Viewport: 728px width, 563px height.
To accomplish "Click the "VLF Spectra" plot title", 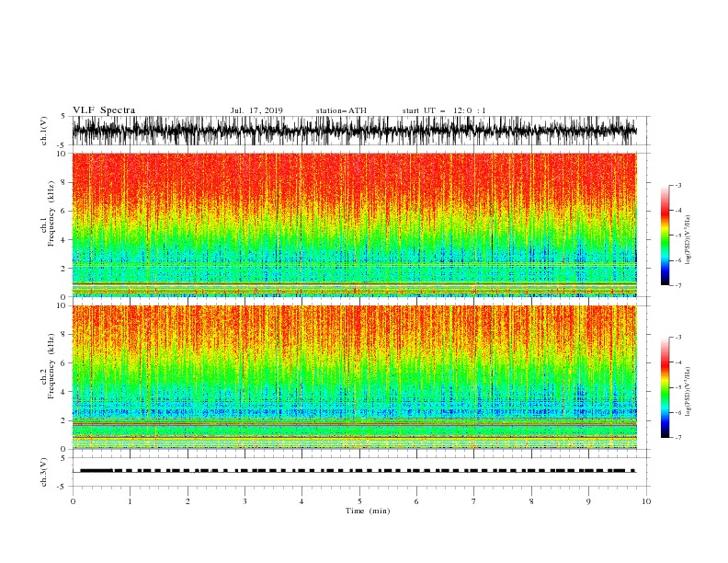I will tap(104, 110).
